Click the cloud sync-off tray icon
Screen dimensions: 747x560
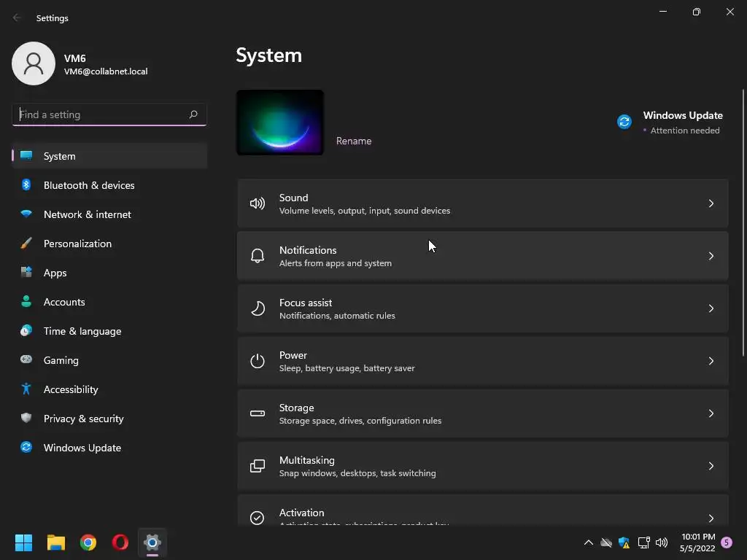pos(606,542)
